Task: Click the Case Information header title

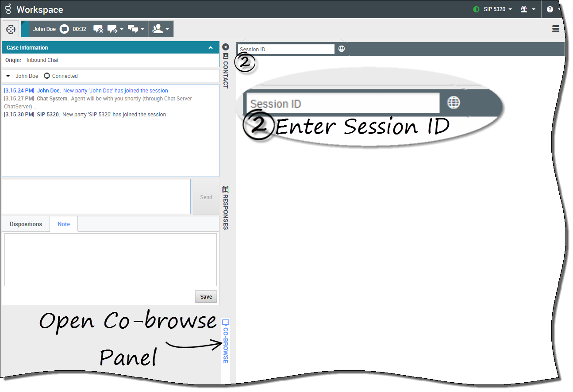Action: tap(27, 48)
